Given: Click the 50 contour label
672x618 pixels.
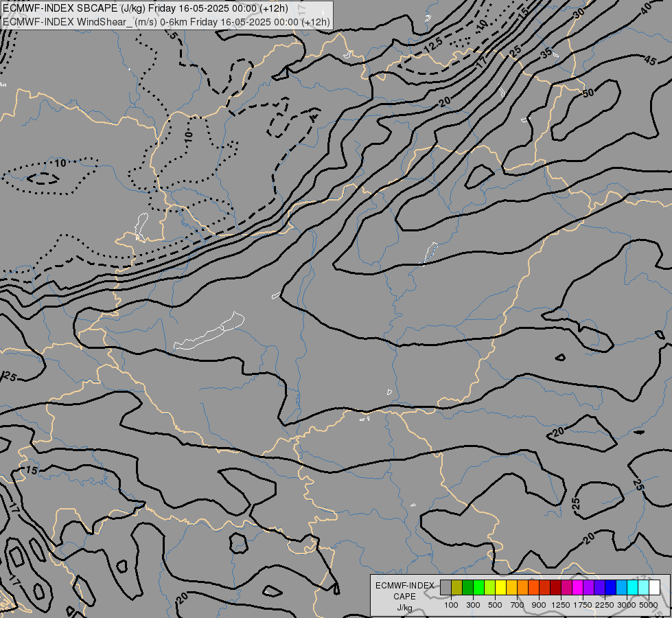Looking at the screenshot, I should pos(588,93).
